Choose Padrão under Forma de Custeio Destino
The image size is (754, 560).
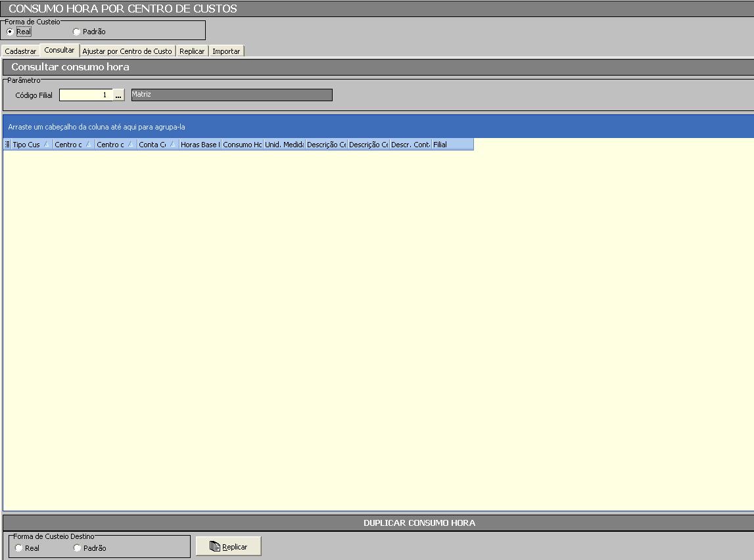click(x=78, y=548)
